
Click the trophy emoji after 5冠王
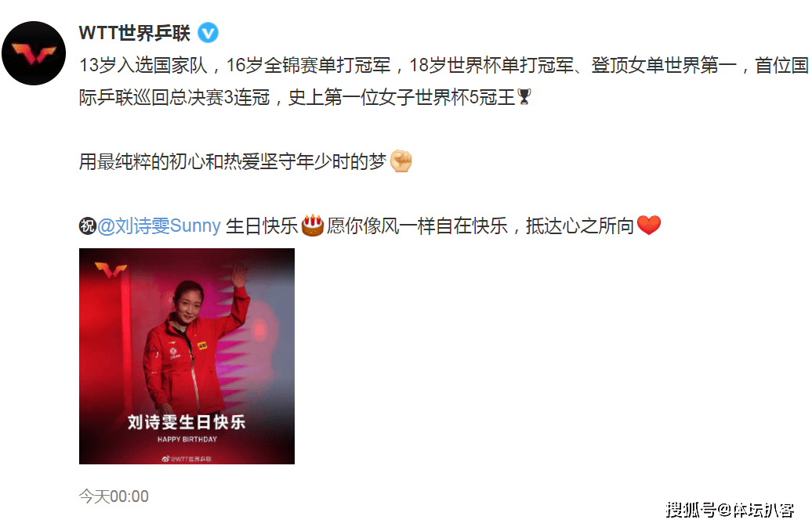pyautogui.click(x=524, y=97)
